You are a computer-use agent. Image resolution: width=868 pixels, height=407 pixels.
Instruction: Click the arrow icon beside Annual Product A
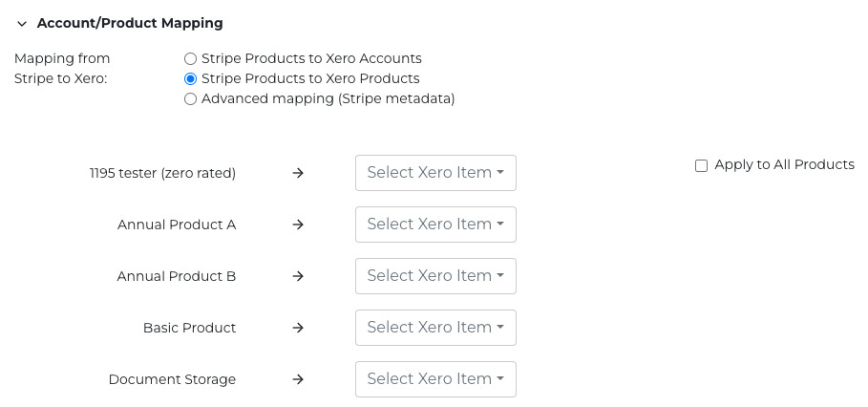tap(298, 225)
